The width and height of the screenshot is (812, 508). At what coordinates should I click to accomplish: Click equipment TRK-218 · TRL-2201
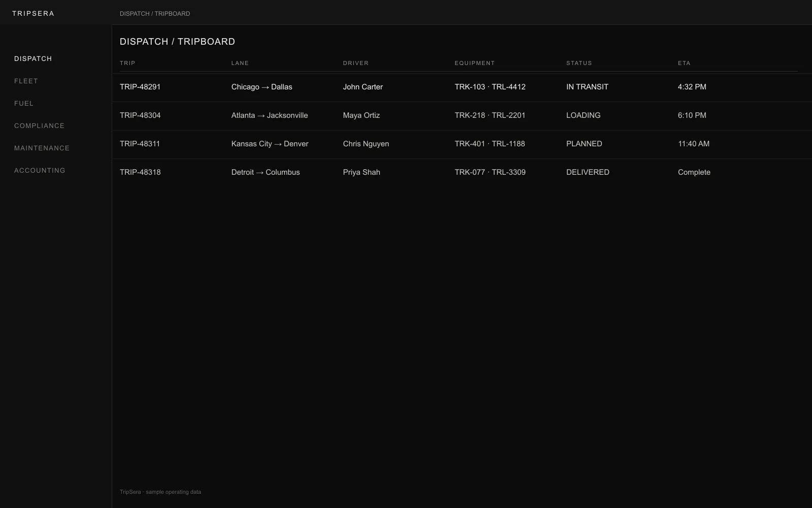(x=490, y=115)
